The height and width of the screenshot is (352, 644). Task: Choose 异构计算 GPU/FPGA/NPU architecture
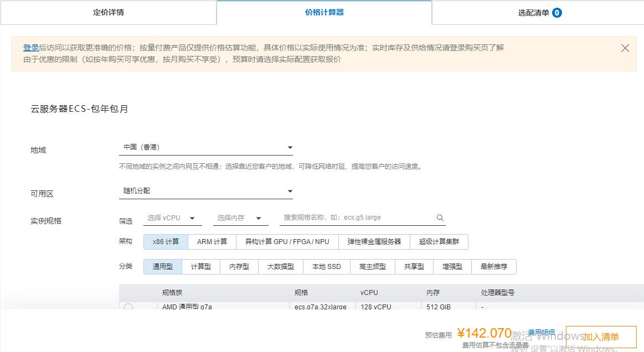point(287,241)
